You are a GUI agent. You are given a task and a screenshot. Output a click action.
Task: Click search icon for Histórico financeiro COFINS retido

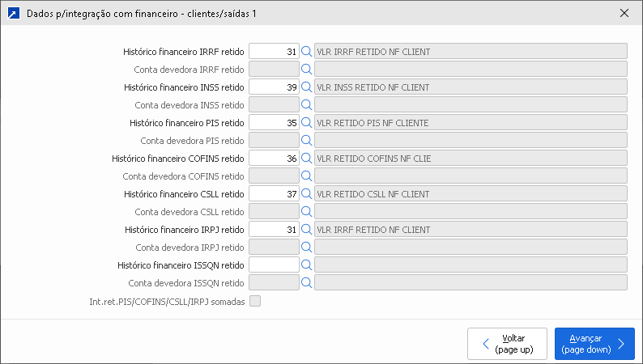[x=307, y=158]
